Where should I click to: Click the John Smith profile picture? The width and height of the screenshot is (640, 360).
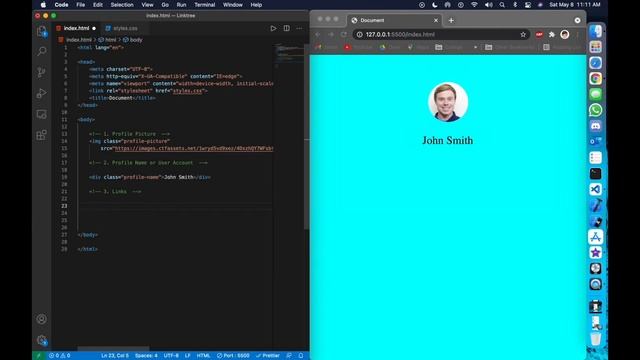(448, 102)
